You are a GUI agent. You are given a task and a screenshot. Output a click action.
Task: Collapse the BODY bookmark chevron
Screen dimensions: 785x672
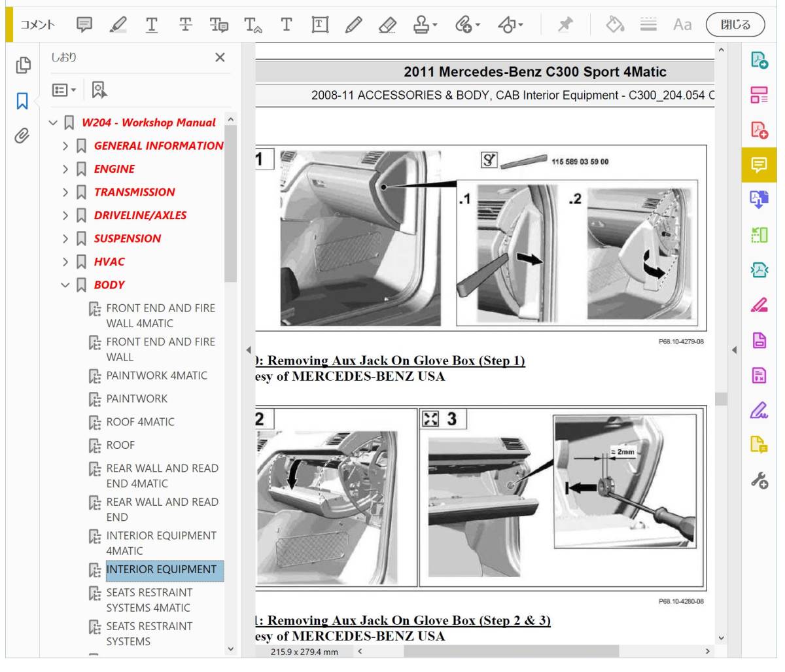tap(65, 285)
